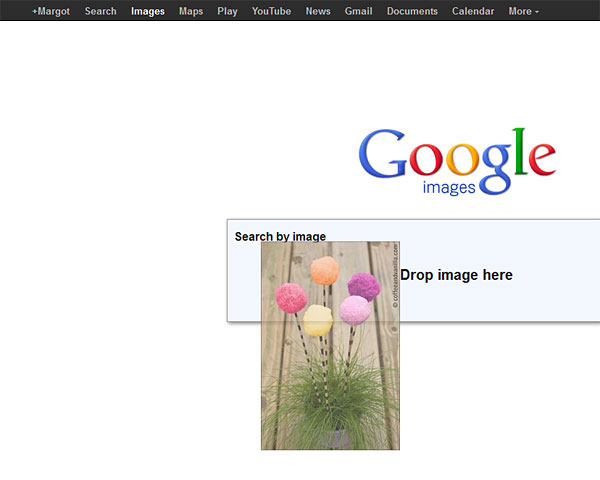Open YouTube from the top bar
Viewport: 600px width, 480px height.
tap(271, 11)
